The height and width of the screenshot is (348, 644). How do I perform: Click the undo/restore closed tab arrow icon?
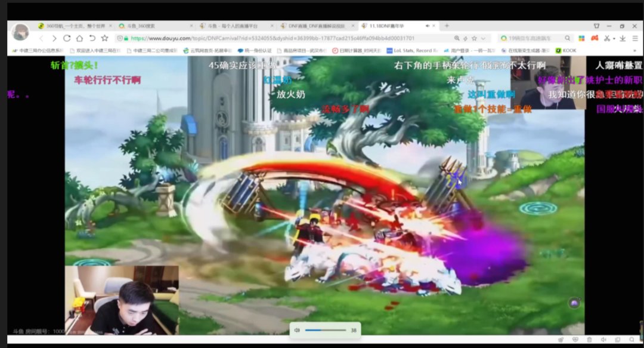pos(92,38)
